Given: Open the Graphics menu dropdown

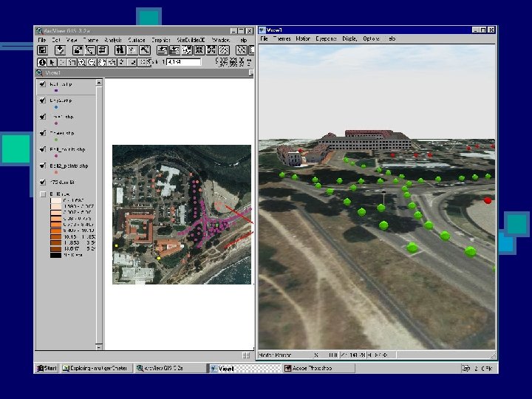Looking at the screenshot, I should [x=160, y=39].
